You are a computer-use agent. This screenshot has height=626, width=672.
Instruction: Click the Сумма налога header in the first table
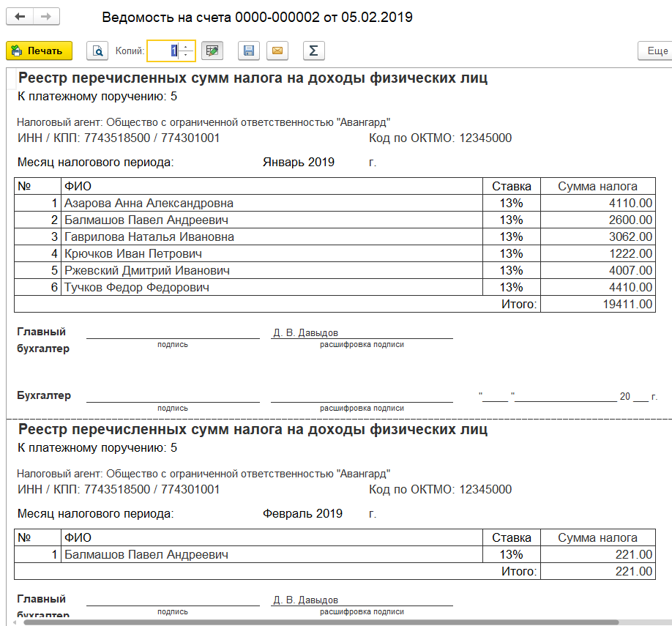tap(597, 186)
